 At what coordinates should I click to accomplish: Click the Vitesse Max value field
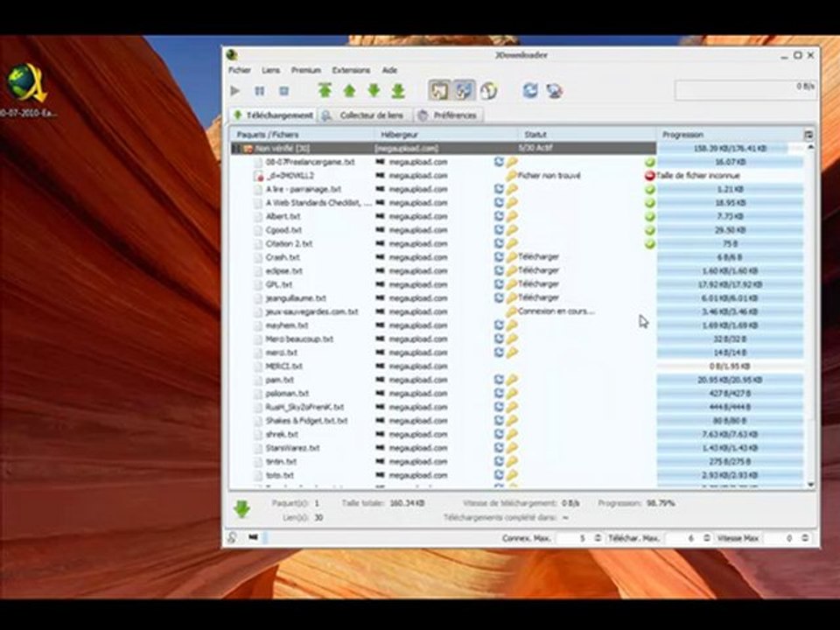[x=782, y=538]
